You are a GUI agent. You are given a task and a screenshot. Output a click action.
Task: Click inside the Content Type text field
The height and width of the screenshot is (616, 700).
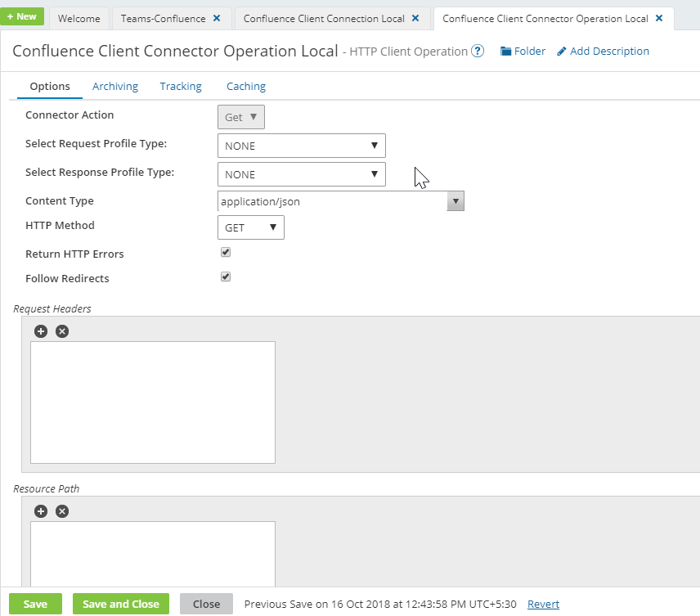tap(332, 201)
